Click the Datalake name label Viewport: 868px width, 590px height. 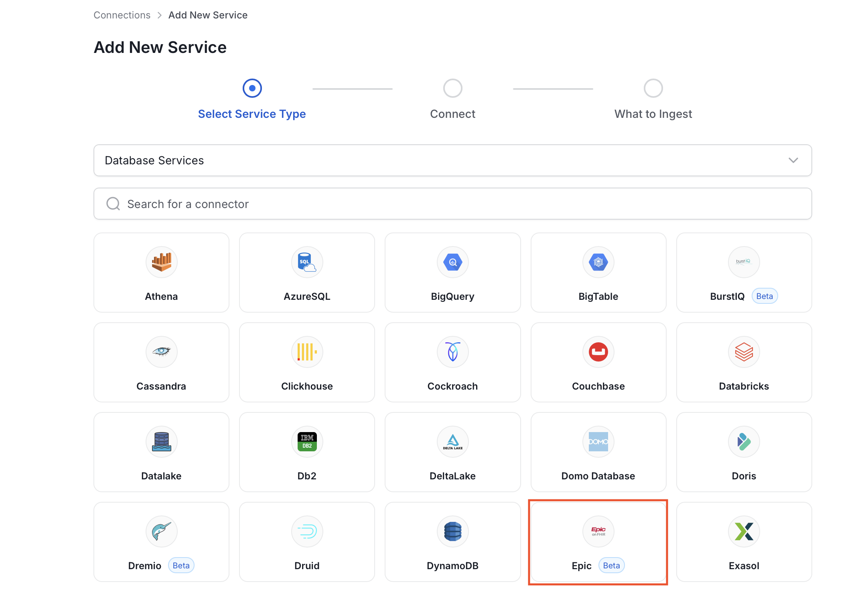click(161, 476)
